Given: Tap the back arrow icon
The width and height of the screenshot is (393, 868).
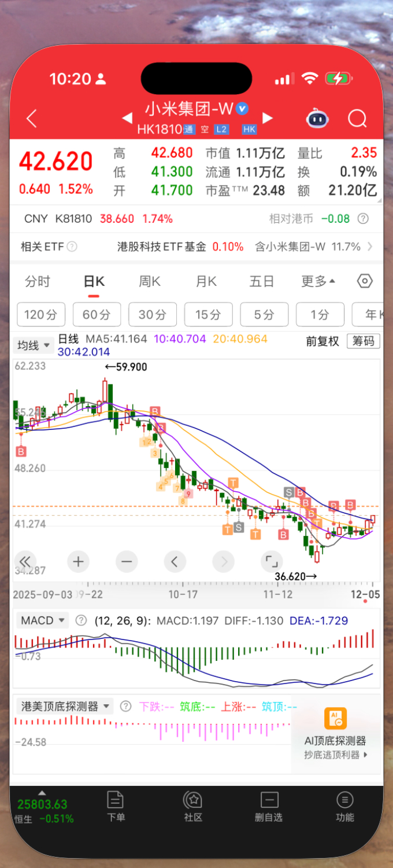Looking at the screenshot, I should 32,119.
